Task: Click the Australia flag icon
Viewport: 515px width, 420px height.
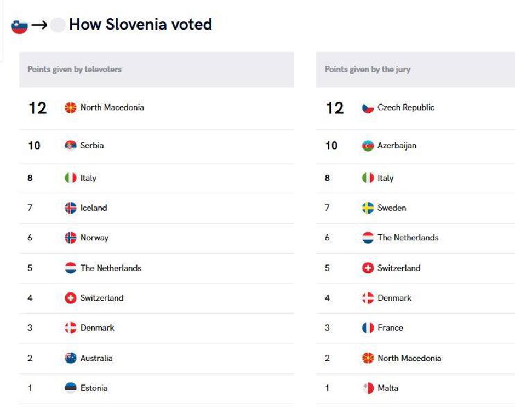Action: tap(71, 358)
